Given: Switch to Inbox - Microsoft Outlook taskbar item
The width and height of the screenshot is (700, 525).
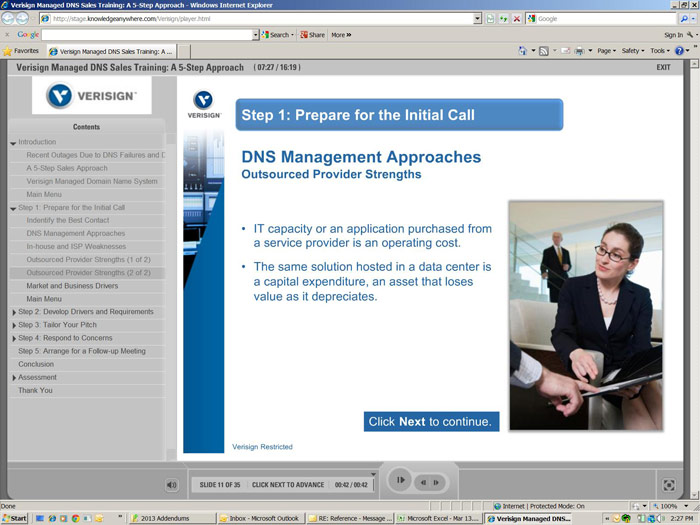Looking at the screenshot, I should point(262,518).
